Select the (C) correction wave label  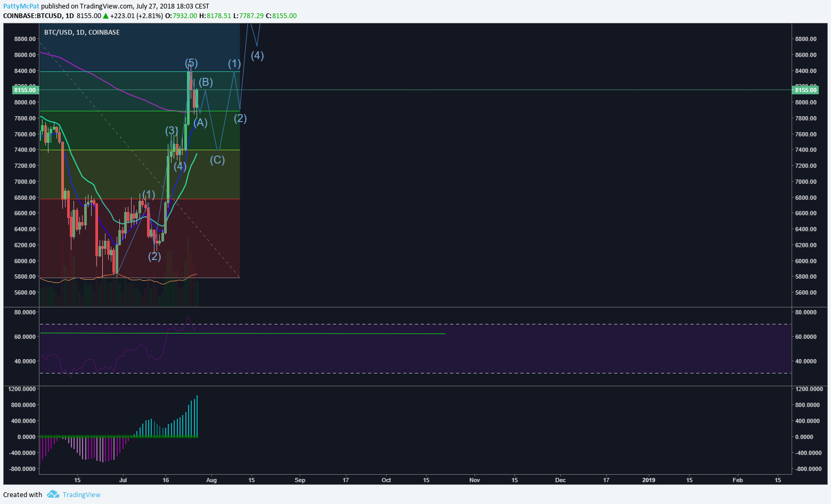click(217, 160)
